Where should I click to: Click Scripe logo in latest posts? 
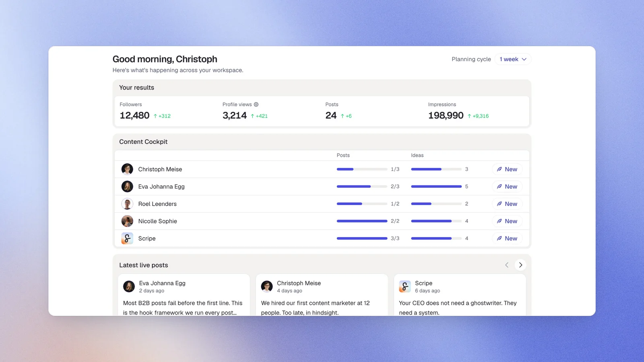tap(405, 286)
